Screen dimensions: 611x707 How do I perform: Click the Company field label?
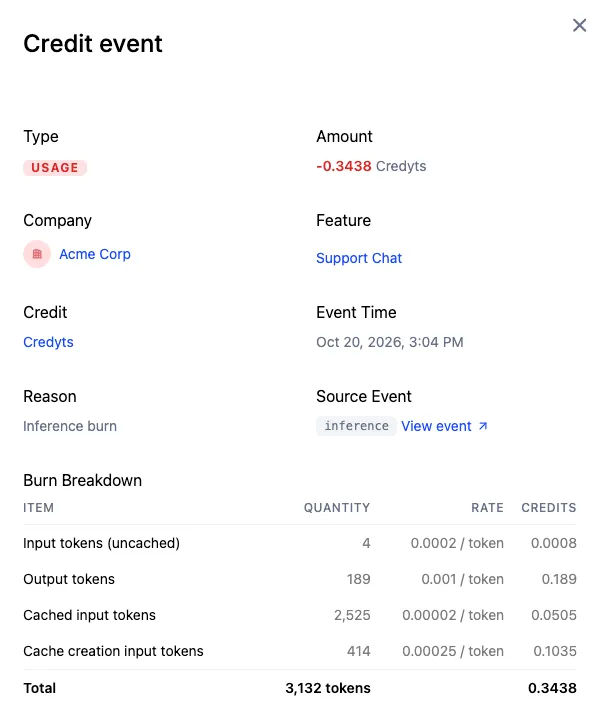click(x=58, y=220)
